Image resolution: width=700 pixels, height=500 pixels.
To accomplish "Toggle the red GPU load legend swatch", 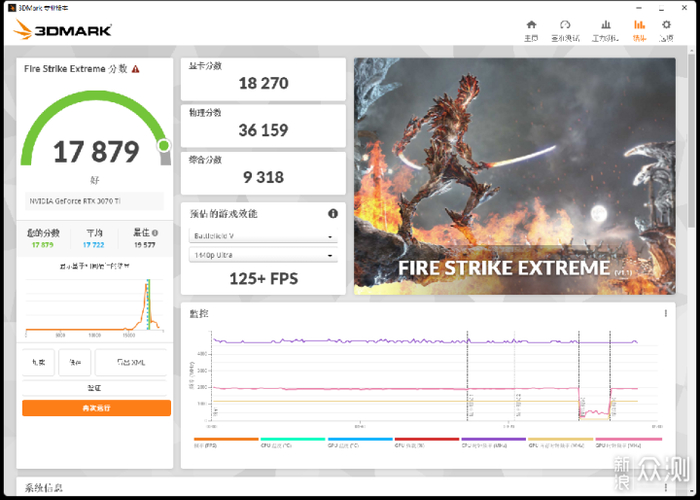I will tap(426, 439).
